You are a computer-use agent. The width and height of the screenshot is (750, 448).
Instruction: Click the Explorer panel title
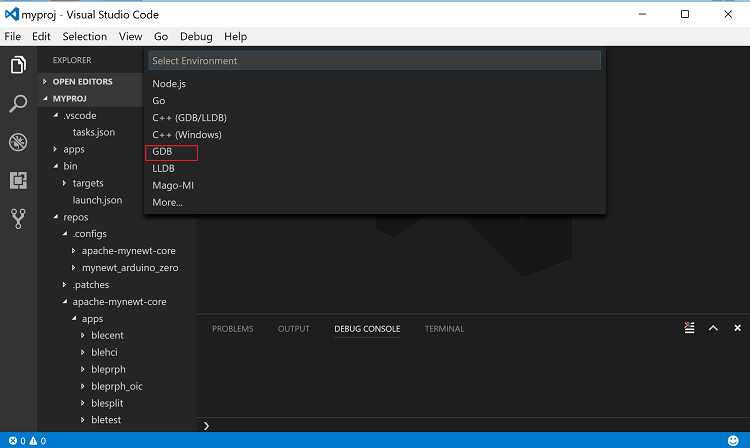pos(72,60)
